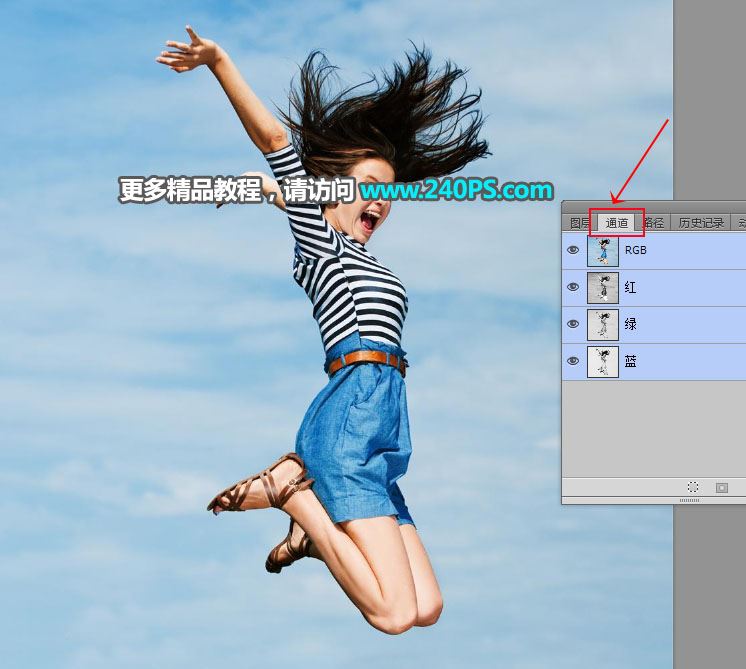Save selection as channel icon

[722, 487]
